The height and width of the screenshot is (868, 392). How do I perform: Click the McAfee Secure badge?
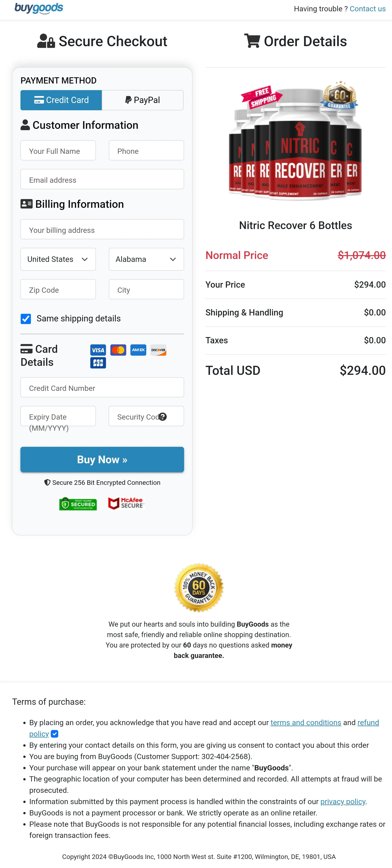(x=126, y=503)
